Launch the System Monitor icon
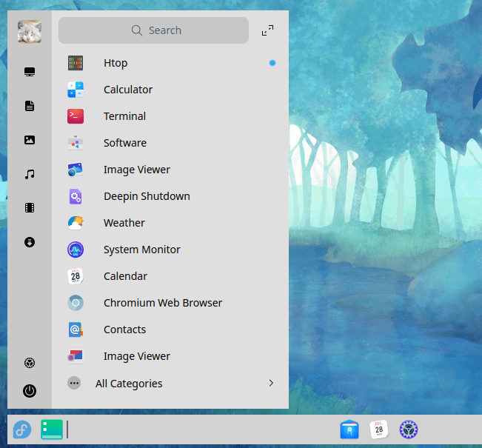The image size is (482, 448). (x=76, y=250)
